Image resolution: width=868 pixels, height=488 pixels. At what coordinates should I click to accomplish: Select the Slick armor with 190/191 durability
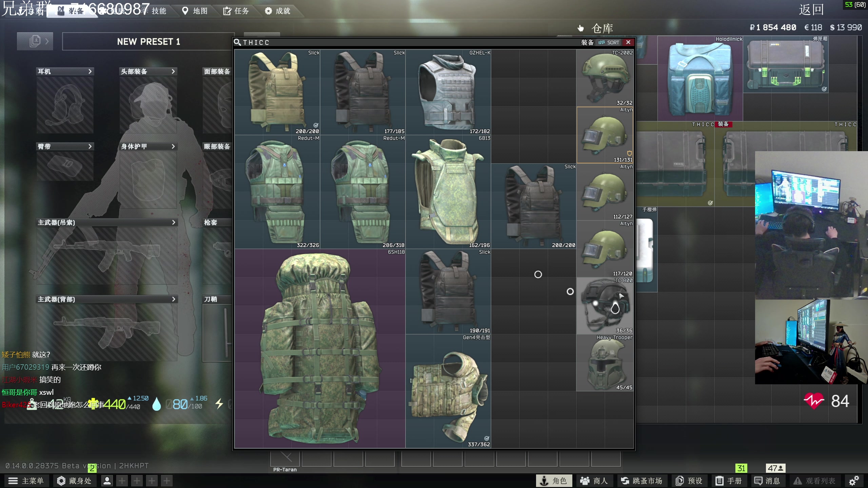pos(448,291)
